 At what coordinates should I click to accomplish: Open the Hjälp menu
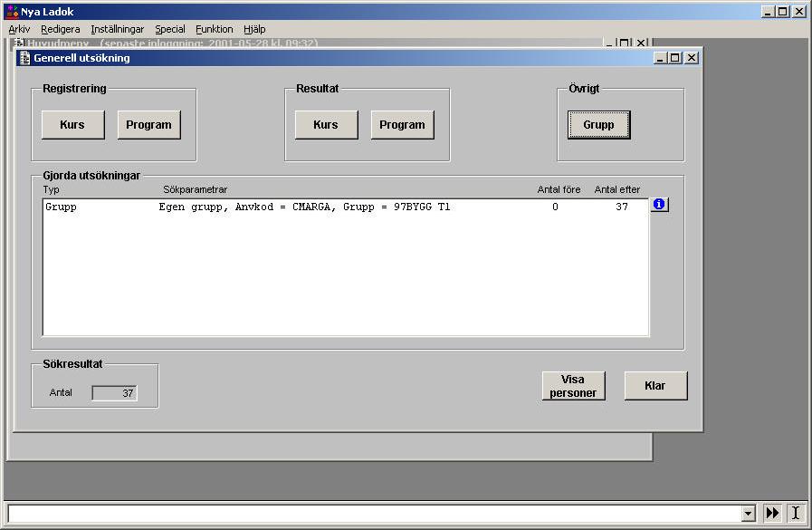coord(254,30)
